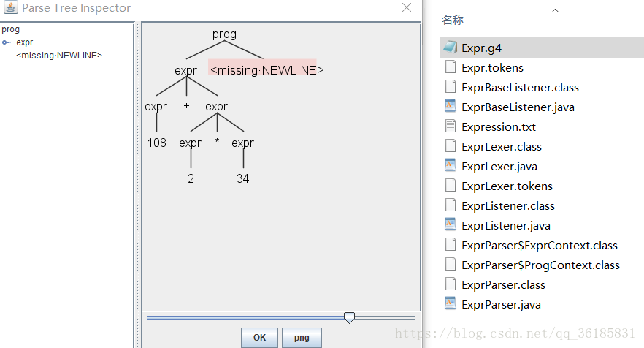Screen dimensions: 644x348
Task: Select the Expr.g4 file name
Action: click(x=481, y=48)
